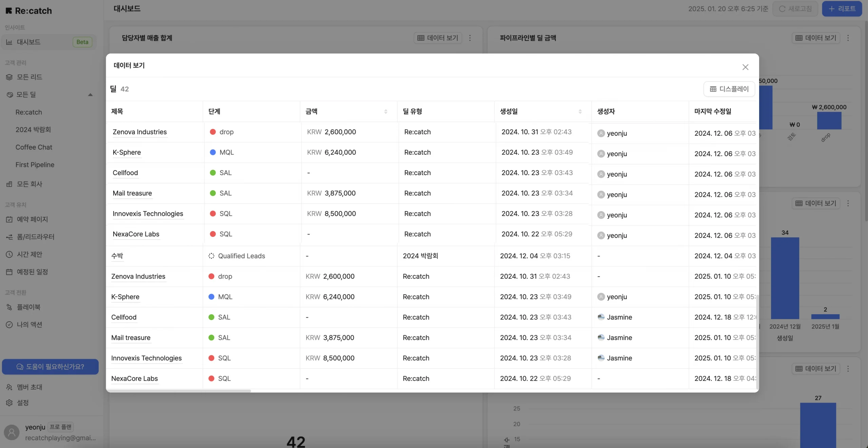
Task: Click the Re:catch logo
Action: 29,11
